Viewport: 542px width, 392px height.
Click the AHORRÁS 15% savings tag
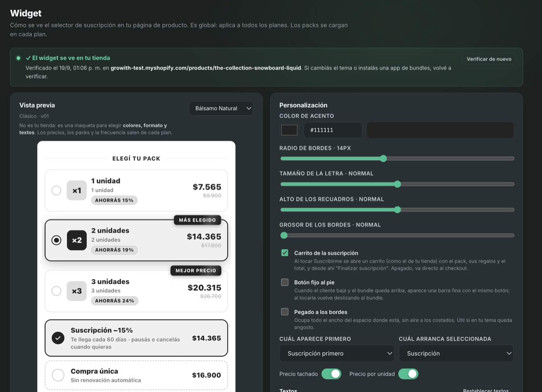[114, 200]
